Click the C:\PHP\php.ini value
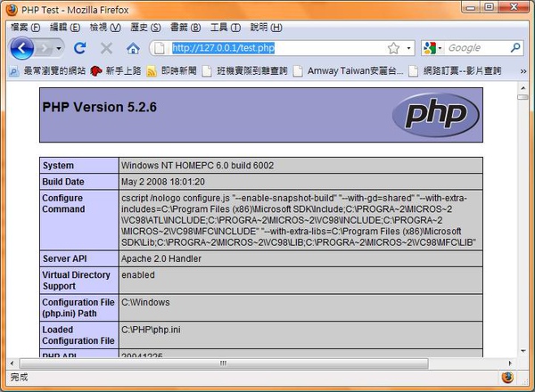This screenshot has height=392, width=535. click(152, 330)
